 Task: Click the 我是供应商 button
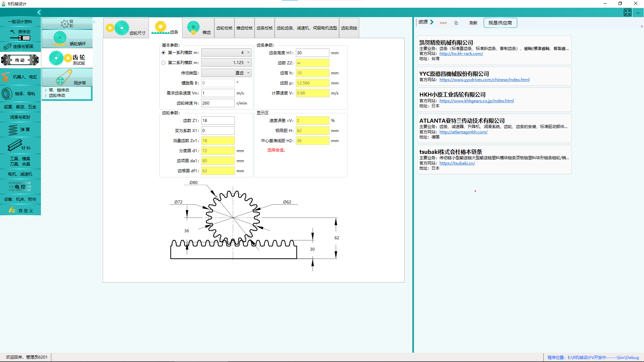500,23
